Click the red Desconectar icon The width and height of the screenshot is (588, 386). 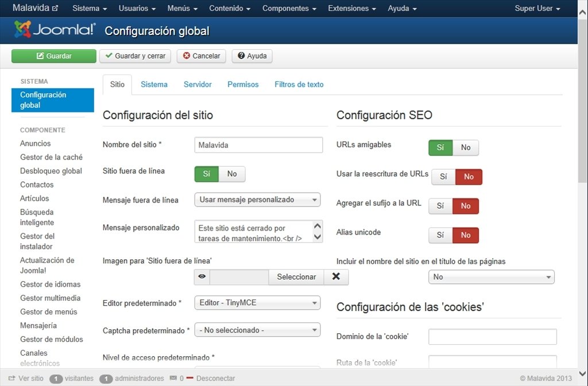pos(189,378)
